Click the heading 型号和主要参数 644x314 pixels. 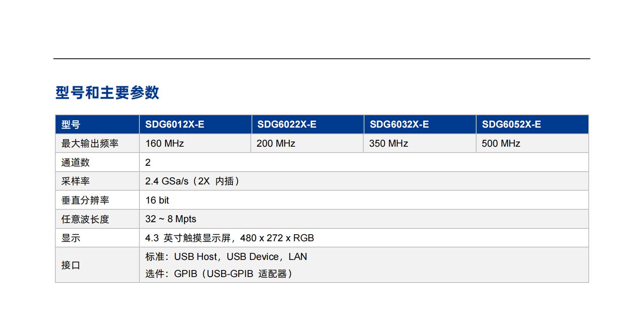107,93
